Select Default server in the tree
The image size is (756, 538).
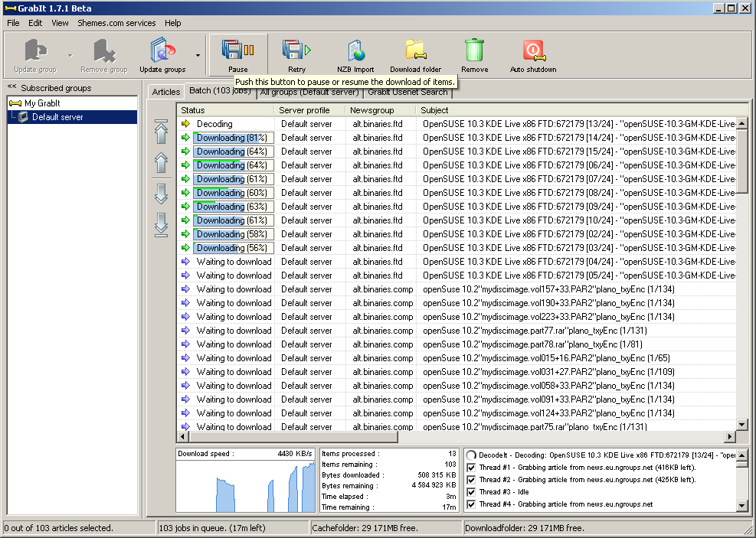tap(57, 117)
